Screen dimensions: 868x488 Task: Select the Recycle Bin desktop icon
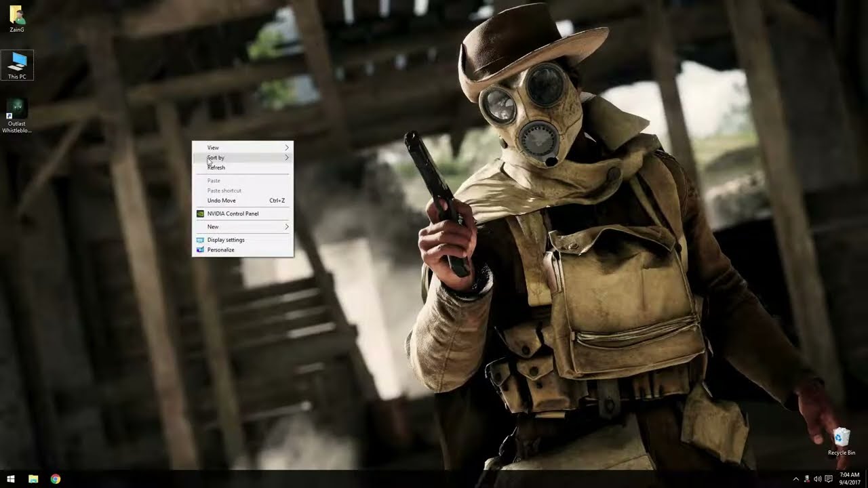[x=841, y=441]
